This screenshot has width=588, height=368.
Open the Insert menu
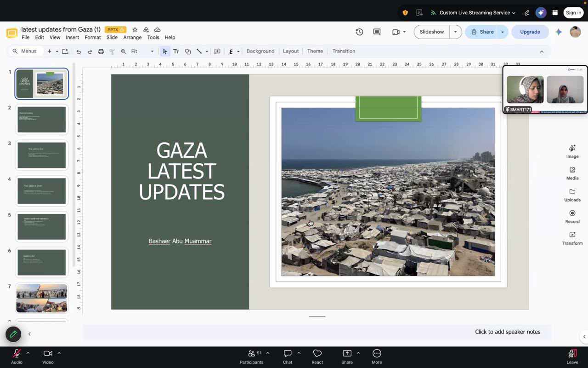click(72, 38)
